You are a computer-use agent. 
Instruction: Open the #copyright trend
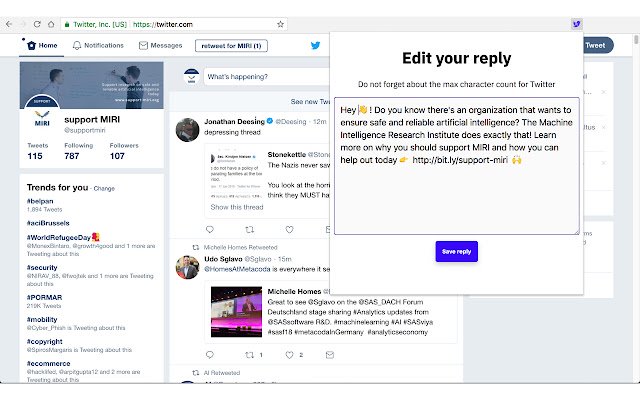pos(44,342)
